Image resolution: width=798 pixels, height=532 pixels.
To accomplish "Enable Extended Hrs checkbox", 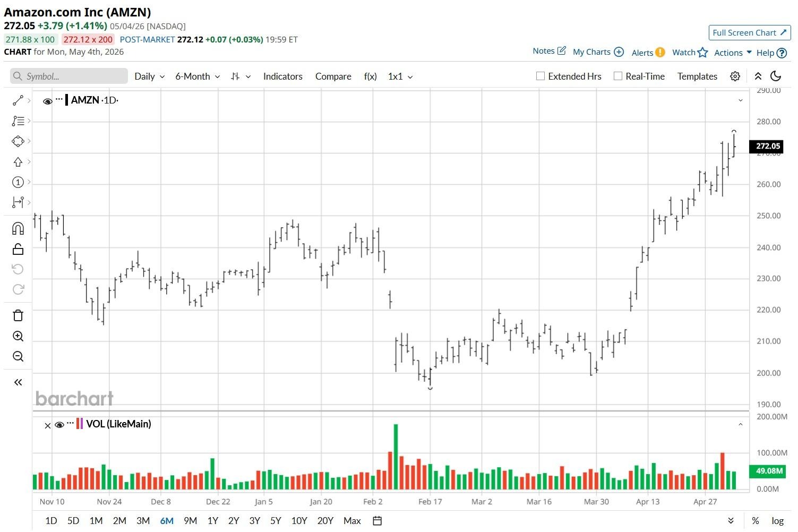I will pyautogui.click(x=540, y=76).
